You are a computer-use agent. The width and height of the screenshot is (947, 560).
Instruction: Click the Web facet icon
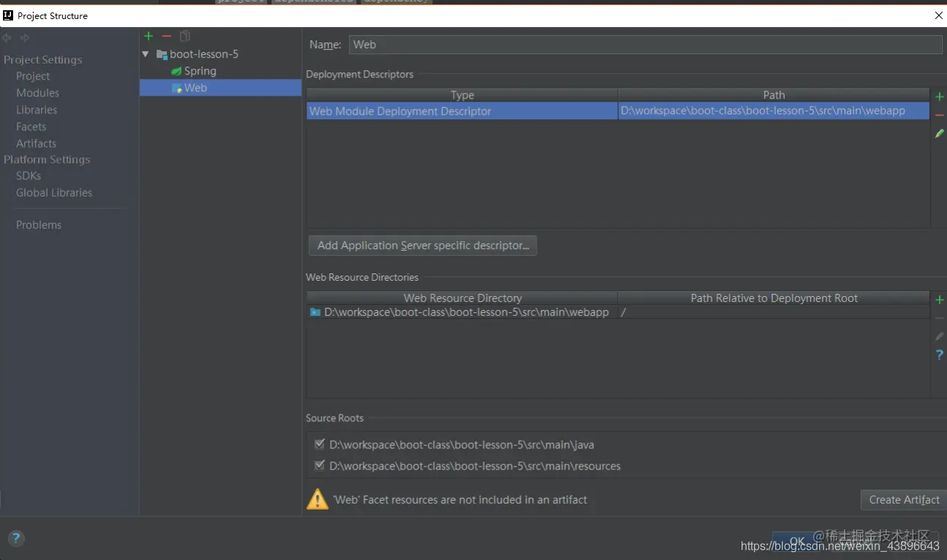176,88
